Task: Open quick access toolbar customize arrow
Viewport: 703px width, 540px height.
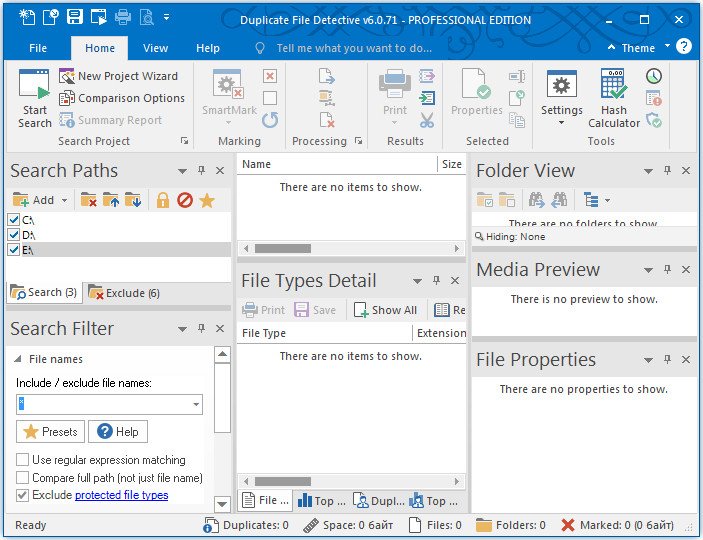Action: tap(166, 17)
